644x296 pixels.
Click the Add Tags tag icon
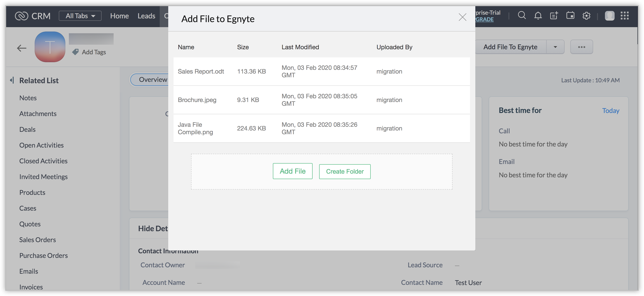click(x=75, y=52)
